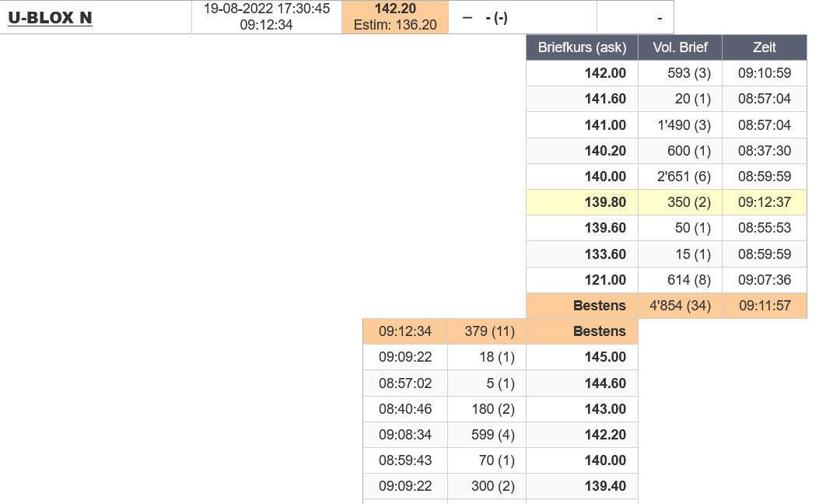Click the time 08:37:30

point(764,151)
